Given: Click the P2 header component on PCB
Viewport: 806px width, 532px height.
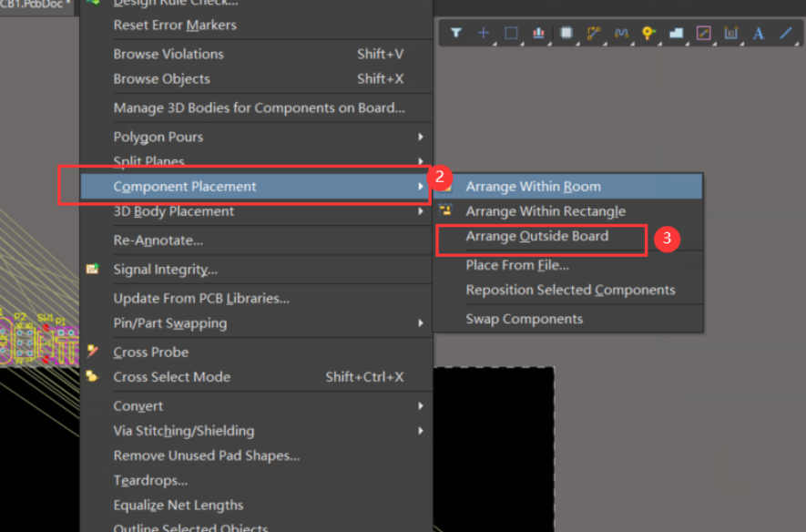Looking at the screenshot, I should pyautogui.click(x=24, y=344).
